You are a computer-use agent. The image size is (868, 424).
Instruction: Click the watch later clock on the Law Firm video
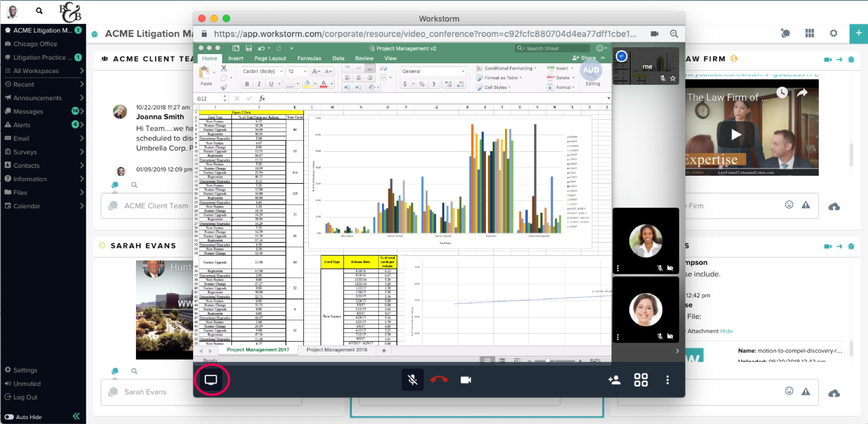coord(782,92)
